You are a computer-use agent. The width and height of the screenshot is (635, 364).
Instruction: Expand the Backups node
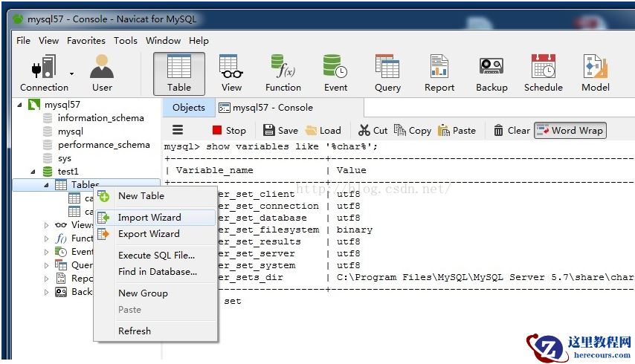coord(46,292)
